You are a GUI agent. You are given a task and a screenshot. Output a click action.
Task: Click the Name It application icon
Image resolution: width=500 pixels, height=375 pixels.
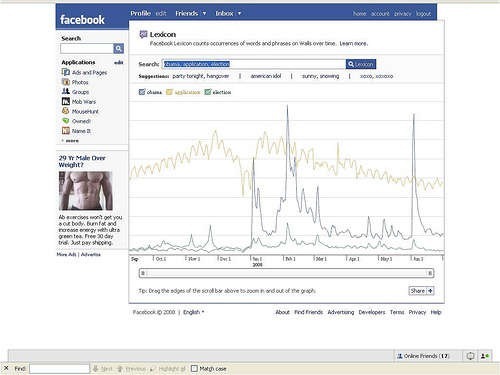(x=66, y=131)
